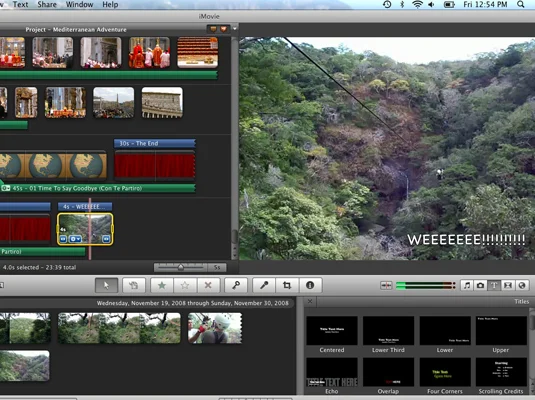Image resolution: width=535 pixels, height=400 pixels.
Task: Click the '4.0s selected – 23:39 total' status
Action: tap(39, 268)
